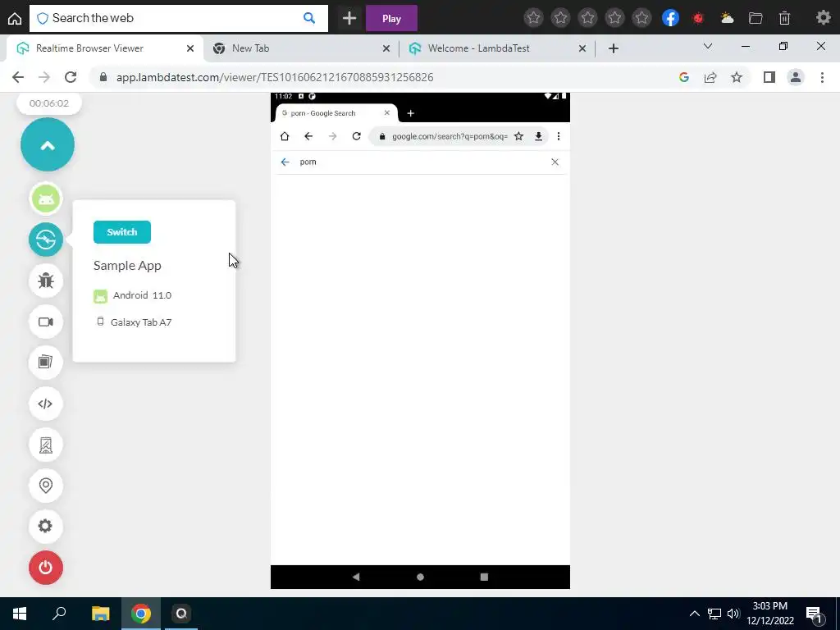The height and width of the screenshot is (630, 840).
Task: Click the Sample App label
Action: pos(127,265)
